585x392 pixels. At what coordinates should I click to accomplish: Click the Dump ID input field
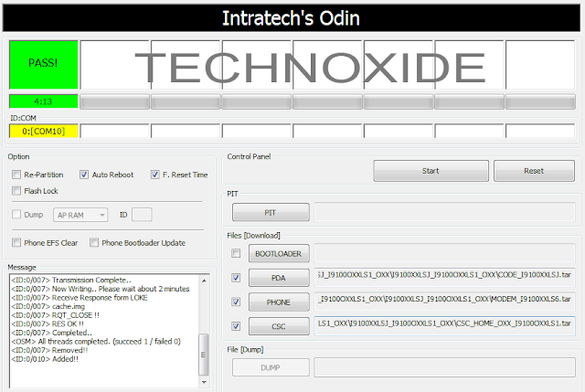click(142, 215)
